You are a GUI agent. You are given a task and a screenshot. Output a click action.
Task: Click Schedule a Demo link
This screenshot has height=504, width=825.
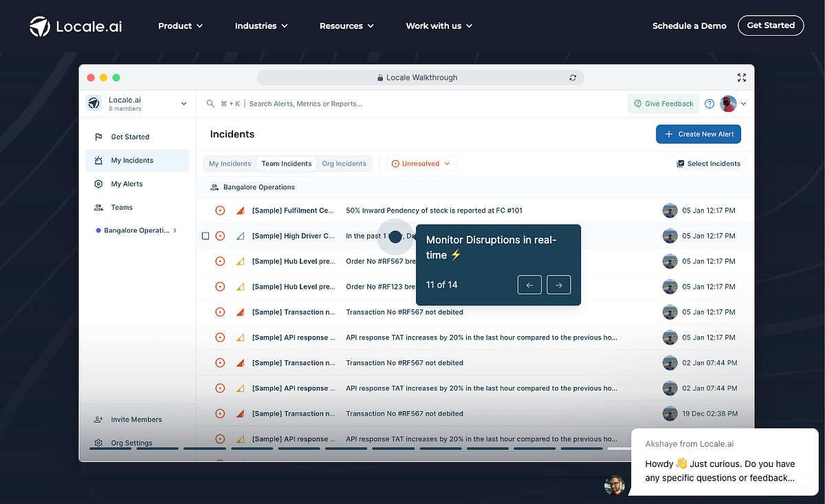pos(690,26)
